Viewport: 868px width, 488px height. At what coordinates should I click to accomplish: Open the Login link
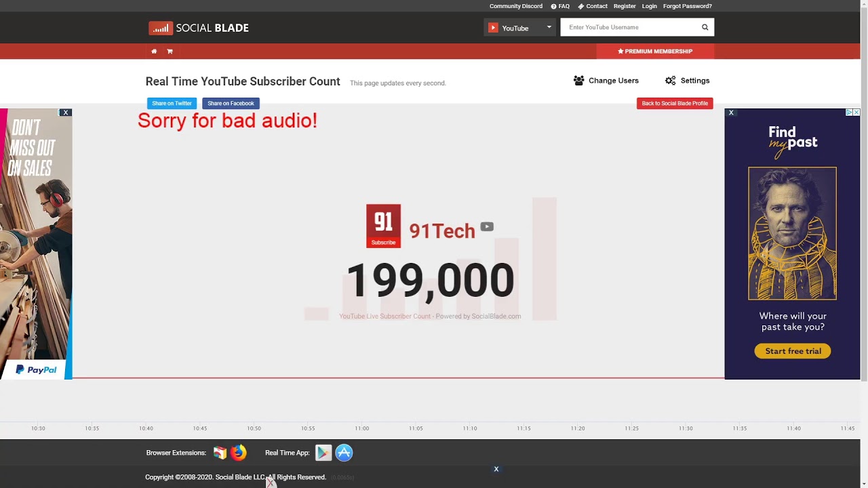click(x=650, y=6)
